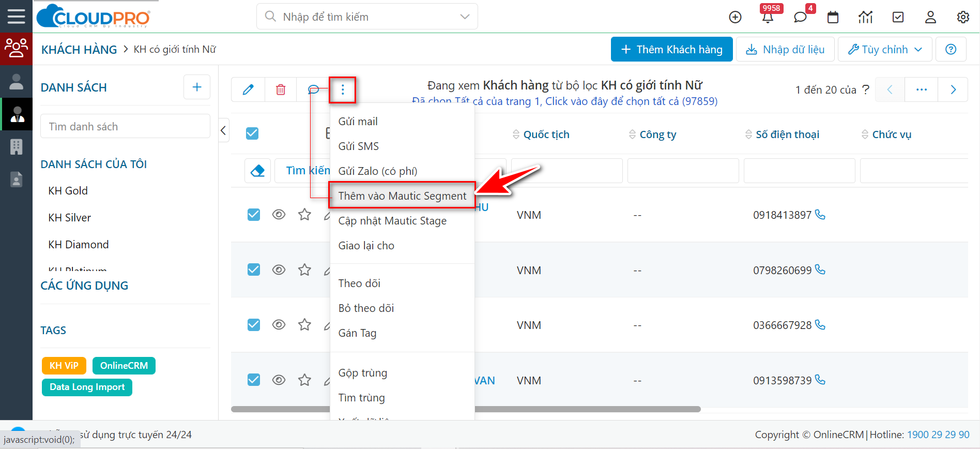The height and width of the screenshot is (449, 980).
Task: Call phone number 0366667928 icon
Action: coord(820,324)
